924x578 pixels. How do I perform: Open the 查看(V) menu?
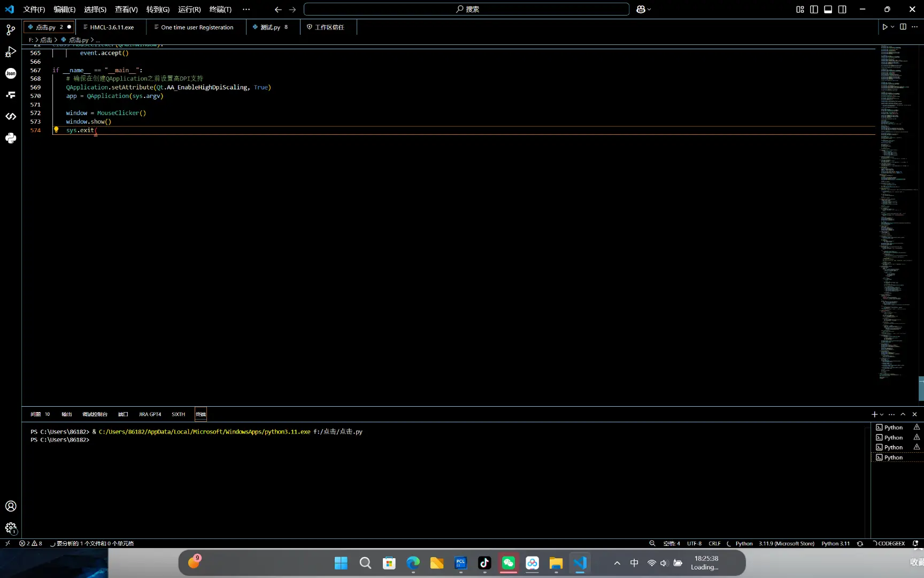pyautogui.click(x=126, y=10)
